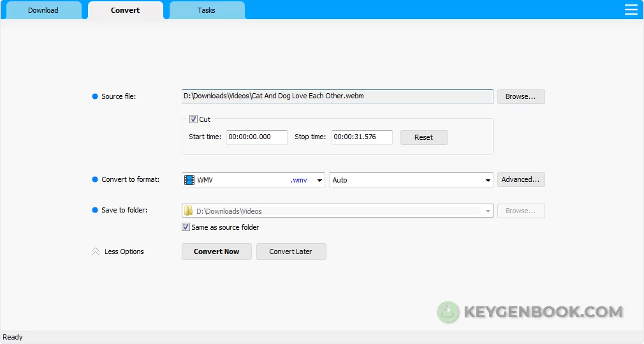
Task: Open the hamburger menu icon
Action: [x=631, y=10]
